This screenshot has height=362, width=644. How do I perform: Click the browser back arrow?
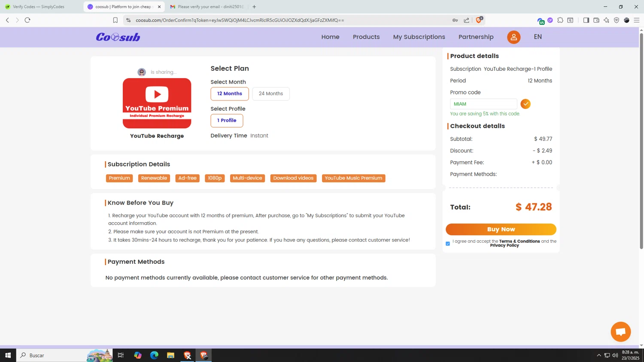pos(7,20)
